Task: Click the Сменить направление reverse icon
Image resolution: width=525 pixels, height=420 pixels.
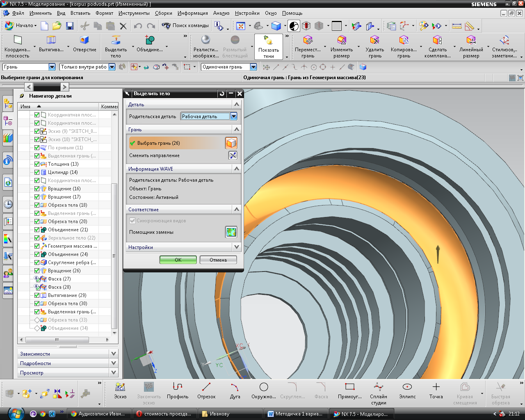Action: tap(233, 155)
